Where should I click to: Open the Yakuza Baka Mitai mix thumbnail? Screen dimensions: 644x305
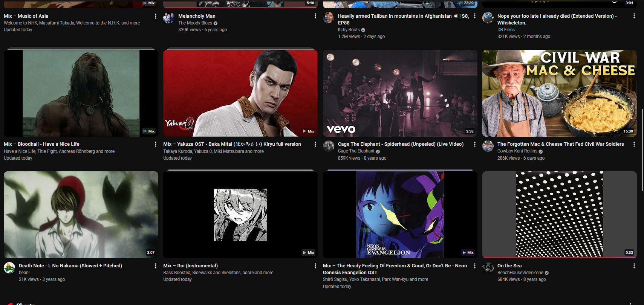[240, 93]
